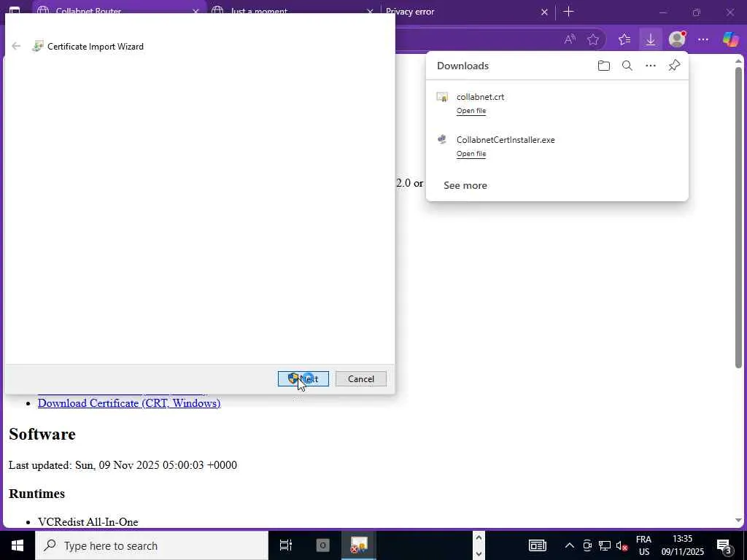This screenshot has height=560, width=747.
Task: Open Edge Favorites list icon
Action: (x=624, y=39)
